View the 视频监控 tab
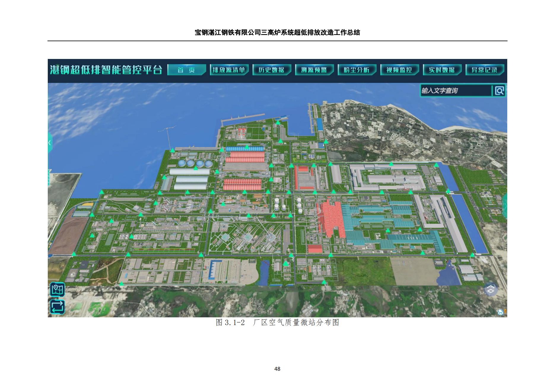The height and width of the screenshot is (392, 555). coord(399,70)
